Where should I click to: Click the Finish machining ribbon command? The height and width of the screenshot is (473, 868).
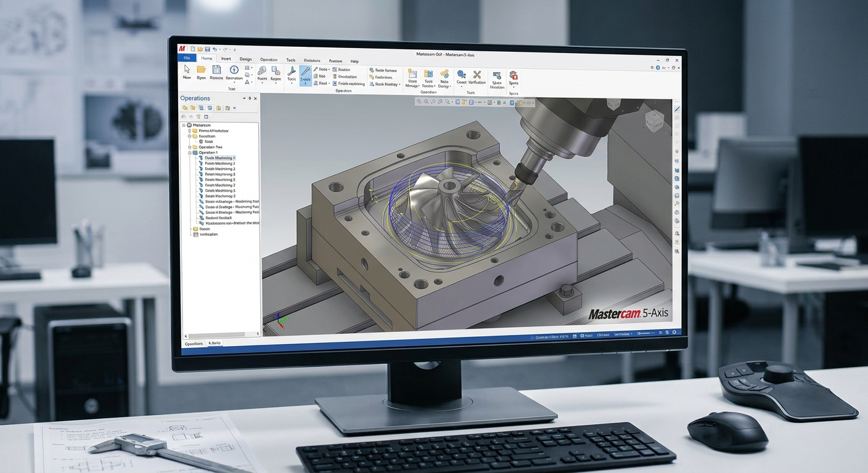[x=349, y=84]
